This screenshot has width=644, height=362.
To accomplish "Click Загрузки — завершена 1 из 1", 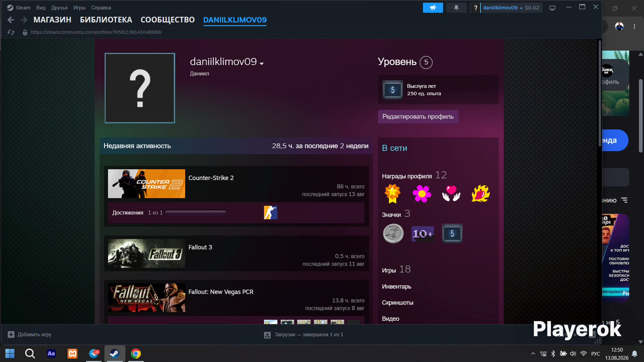I will 309,334.
